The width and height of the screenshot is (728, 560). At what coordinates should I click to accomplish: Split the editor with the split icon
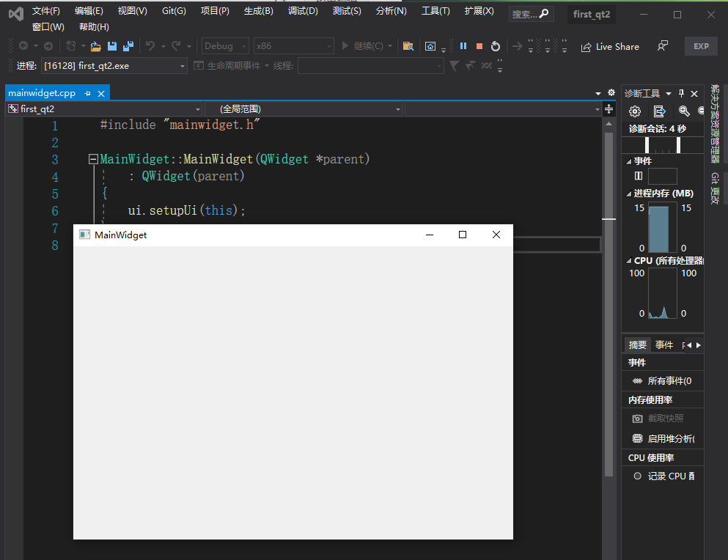pyautogui.click(x=608, y=109)
